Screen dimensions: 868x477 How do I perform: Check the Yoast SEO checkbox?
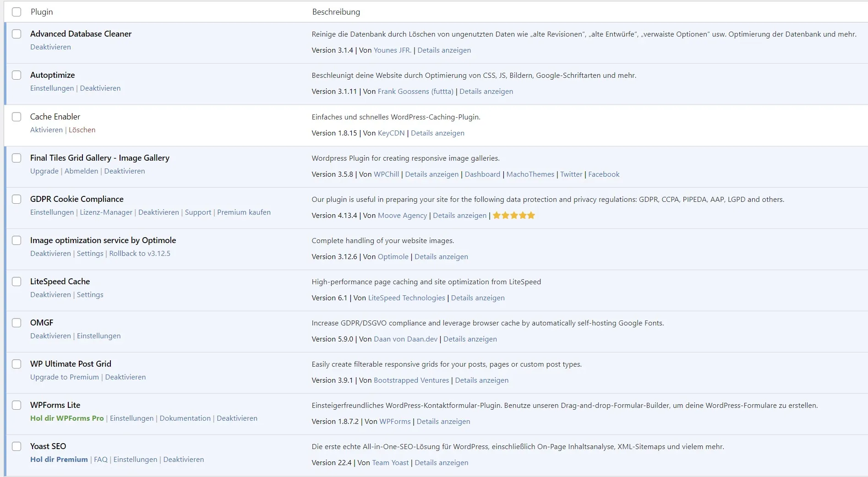(16, 446)
